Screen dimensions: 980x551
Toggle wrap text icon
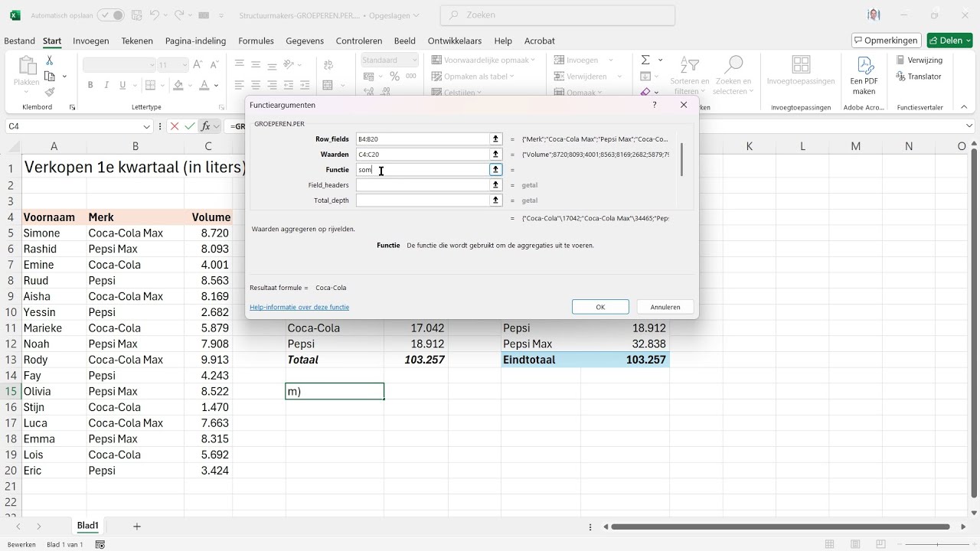329,64
